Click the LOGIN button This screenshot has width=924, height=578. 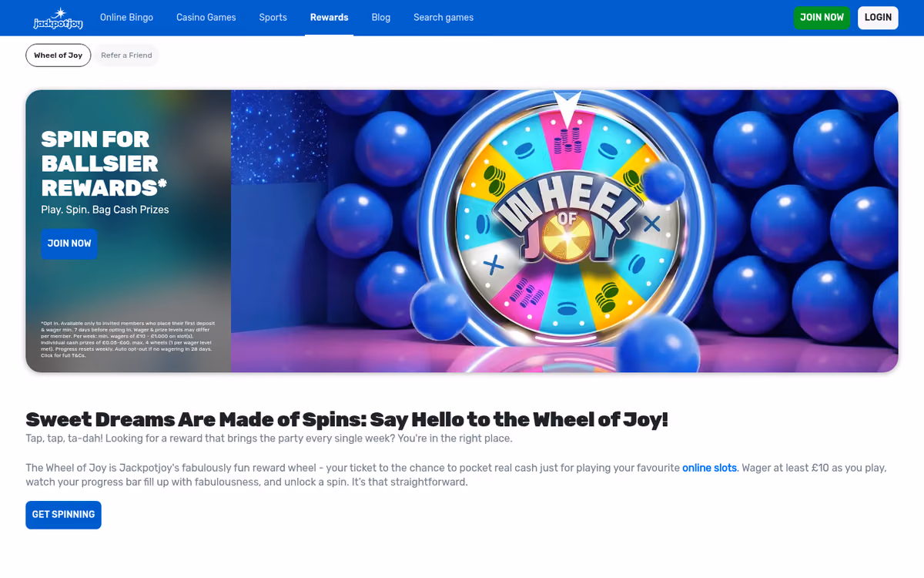pyautogui.click(x=878, y=18)
